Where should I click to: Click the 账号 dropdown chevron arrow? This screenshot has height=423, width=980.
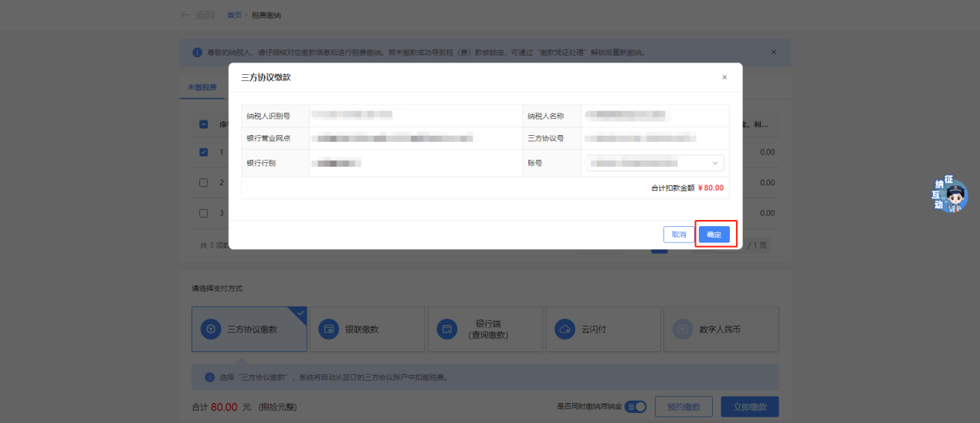(x=715, y=163)
